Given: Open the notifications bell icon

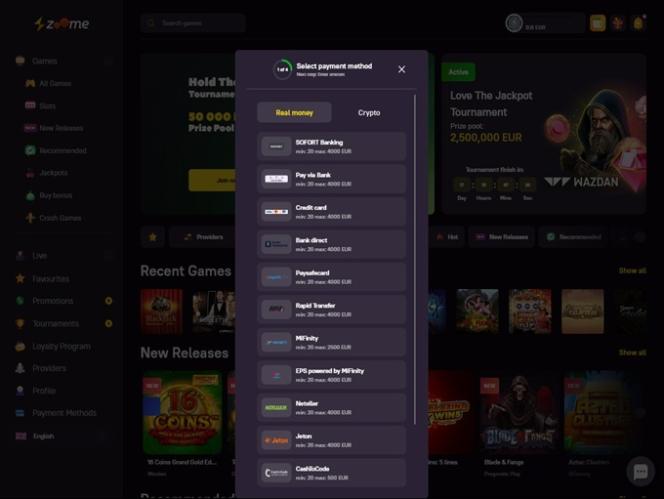Looking at the screenshot, I should pos(638,23).
